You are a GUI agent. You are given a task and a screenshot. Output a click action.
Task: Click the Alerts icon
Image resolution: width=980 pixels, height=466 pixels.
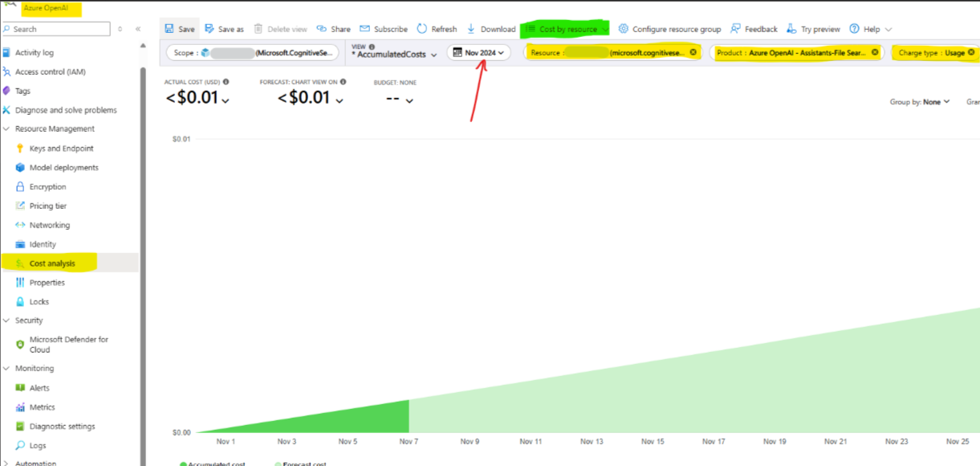tap(21, 388)
